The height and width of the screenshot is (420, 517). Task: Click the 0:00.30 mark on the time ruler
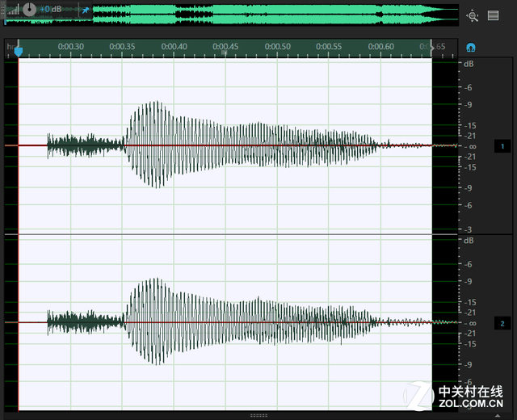tap(71, 47)
